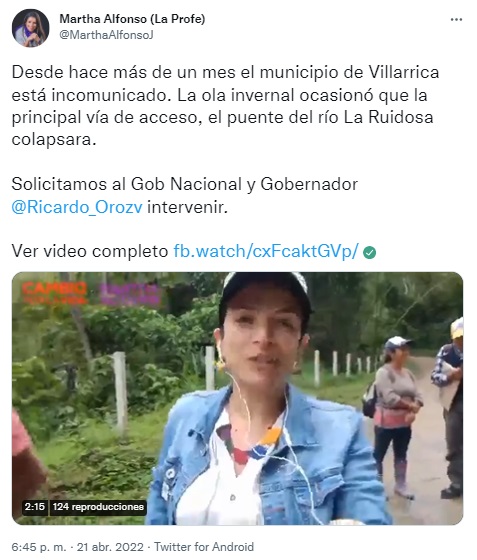Open the three-dot more options menu
The image size is (477, 560).
[x=456, y=20]
